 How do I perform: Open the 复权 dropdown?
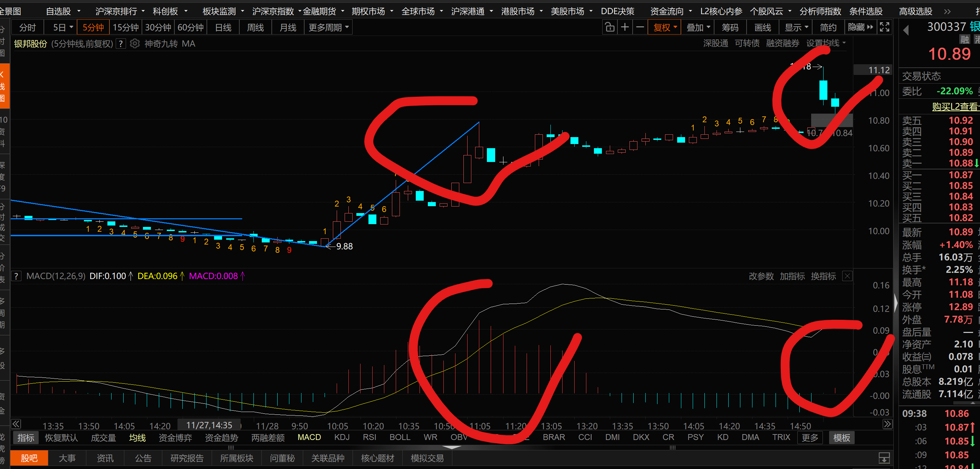(665, 27)
